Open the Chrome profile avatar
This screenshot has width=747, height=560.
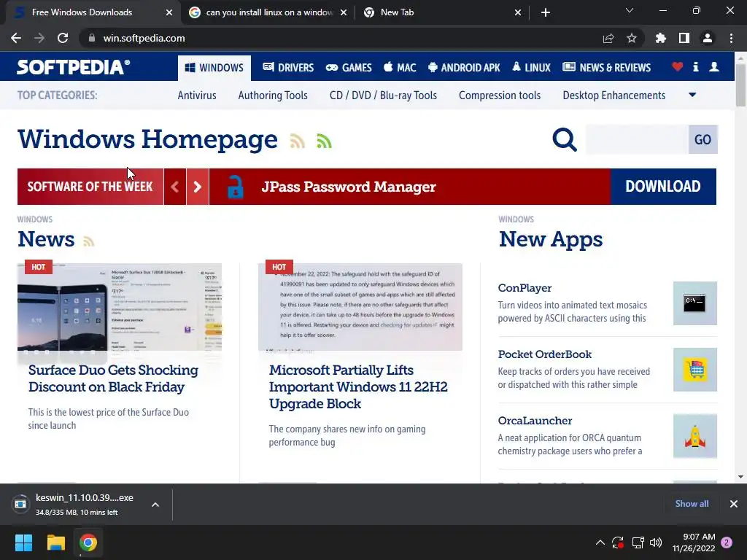(708, 38)
